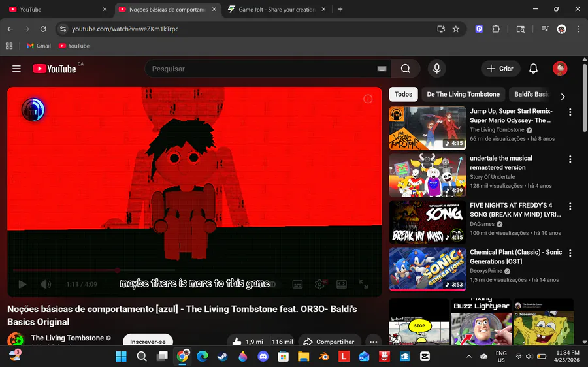
Task: Select the De The Living Tombstone chip
Action: tap(463, 95)
